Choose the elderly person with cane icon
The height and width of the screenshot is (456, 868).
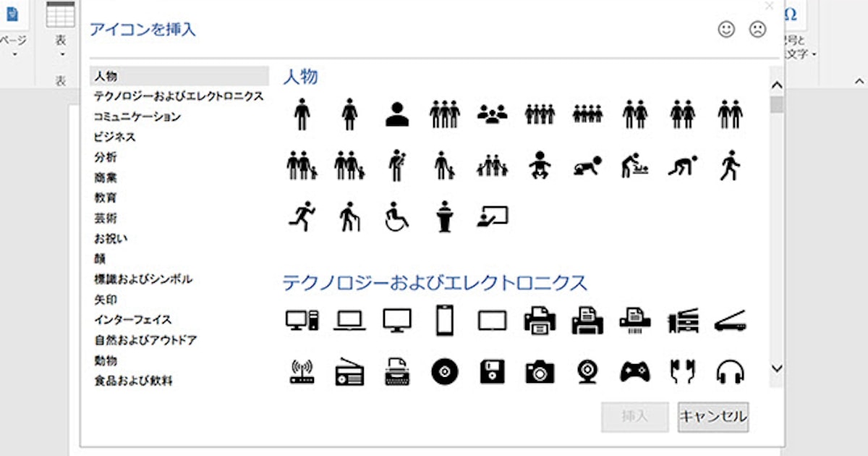tap(349, 216)
